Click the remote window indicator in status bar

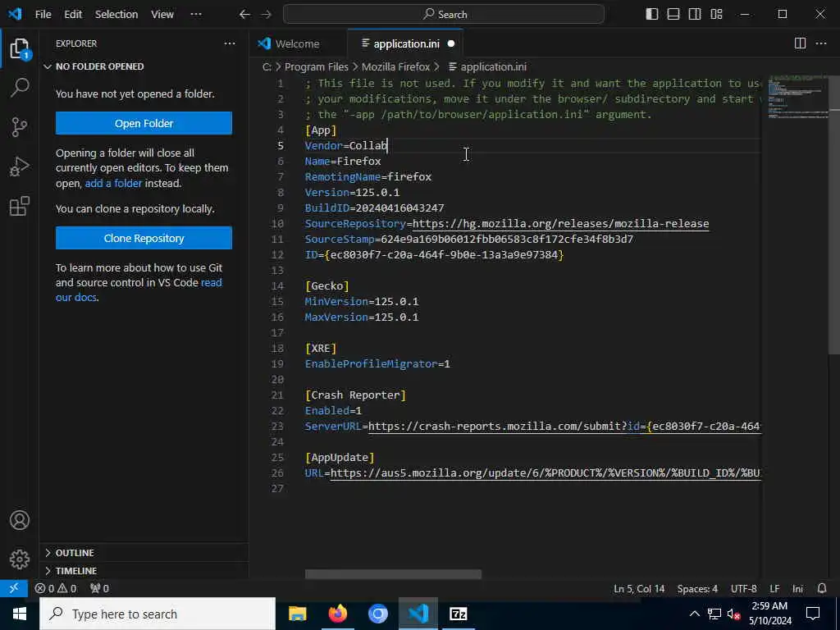click(14, 588)
